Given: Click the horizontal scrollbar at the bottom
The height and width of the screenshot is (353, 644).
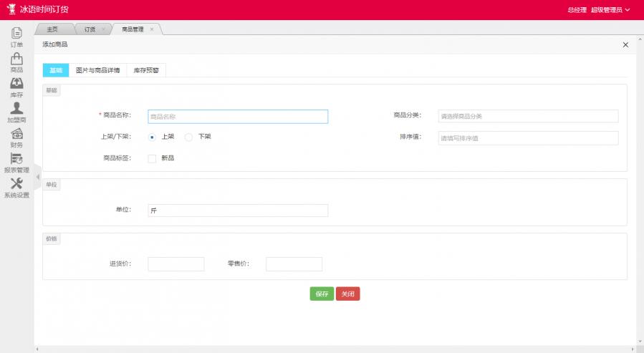Looking at the screenshot, I should [335, 349].
